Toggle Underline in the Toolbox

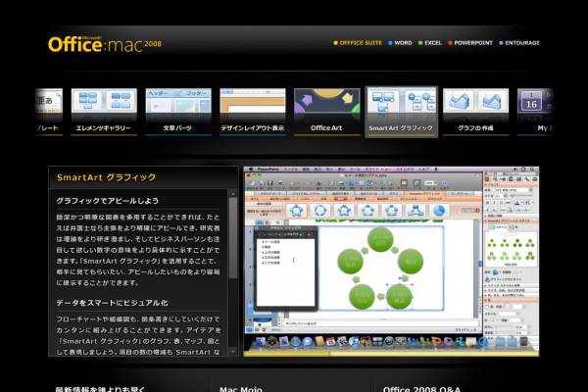[x=501, y=203]
